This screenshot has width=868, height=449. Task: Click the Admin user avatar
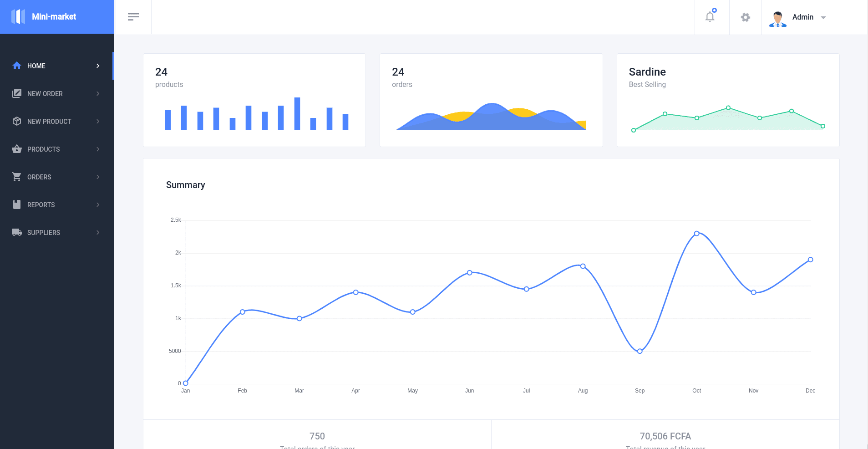point(777,18)
